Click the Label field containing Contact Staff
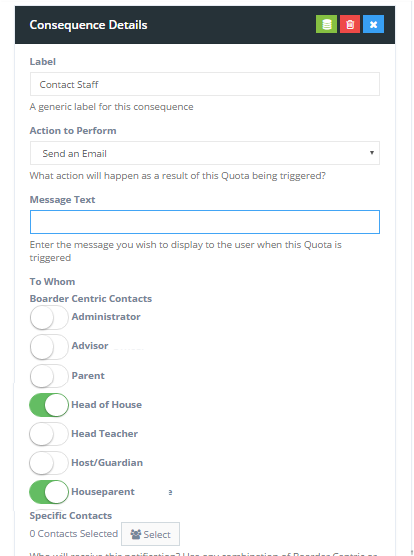414x556 pixels. (x=205, y=84)
